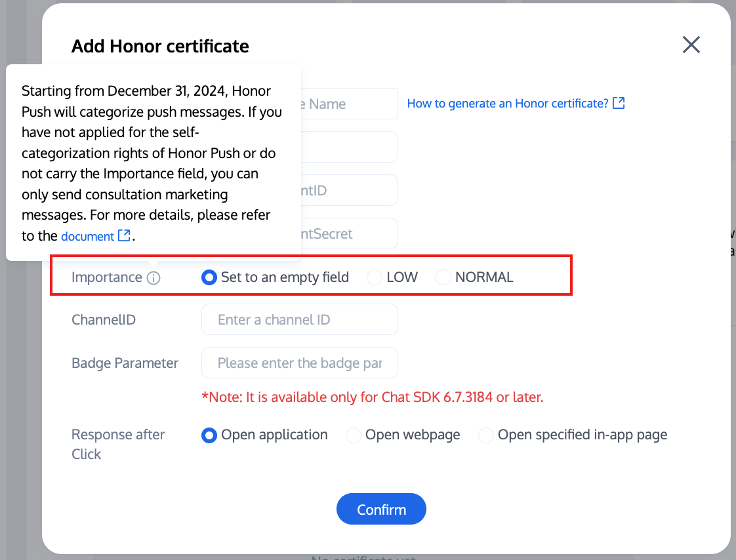Select 'Set to an empty field' importance
Screen dimensions: 736x560
pyautogui.click(x=209, y=277)
